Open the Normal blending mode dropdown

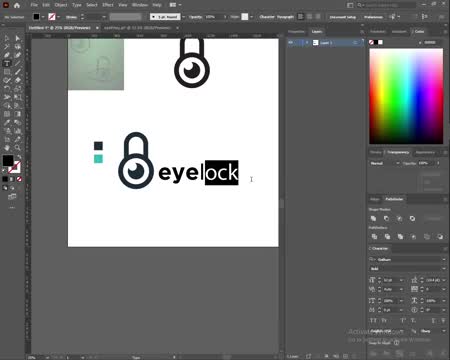pyautogui.click(x=384, y=163)
